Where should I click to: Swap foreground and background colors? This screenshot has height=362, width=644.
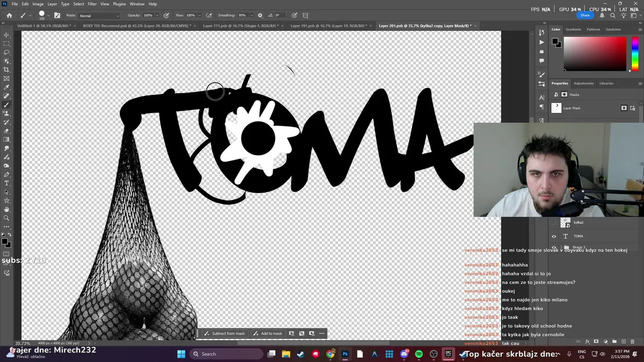point(9,235)
